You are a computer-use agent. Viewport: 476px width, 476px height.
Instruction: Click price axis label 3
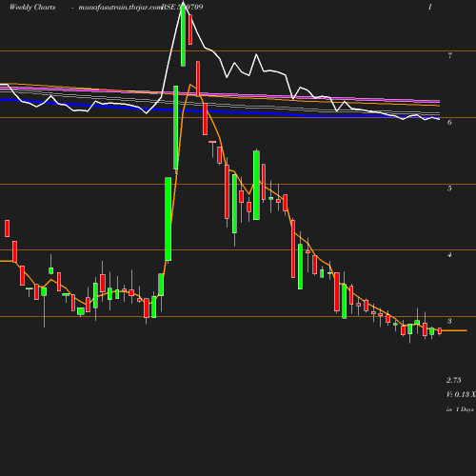pyautogui.click(x=449, y=321)
